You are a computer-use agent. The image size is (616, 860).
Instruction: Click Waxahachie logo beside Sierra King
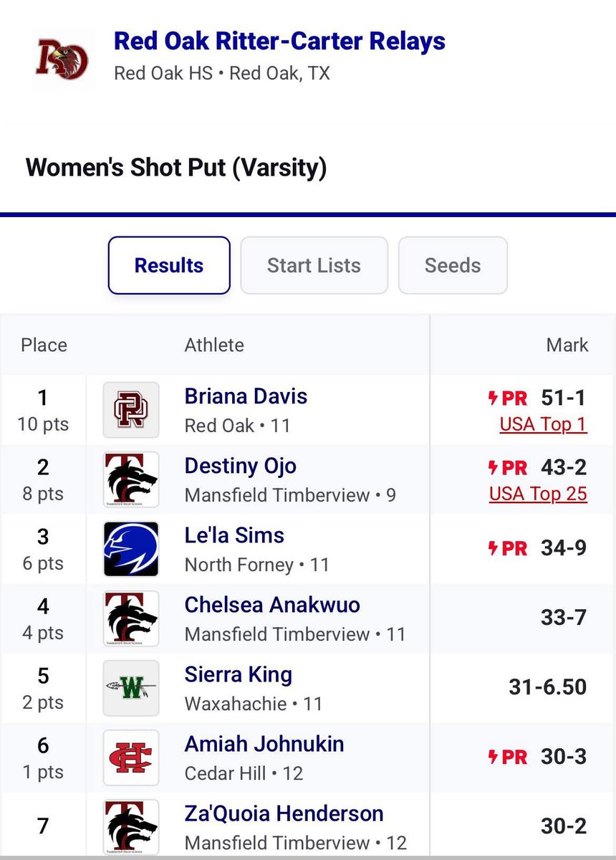(131, 688)
